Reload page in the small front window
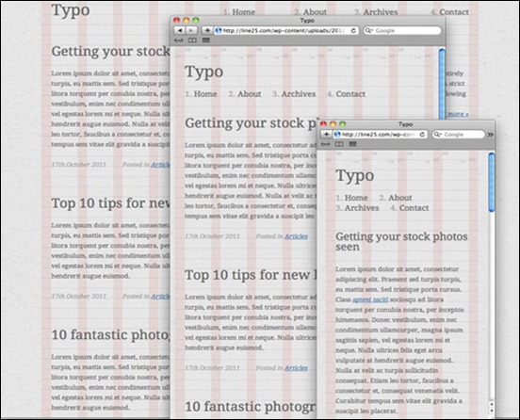This screenshot has height=420, width=520. [422, 135]
